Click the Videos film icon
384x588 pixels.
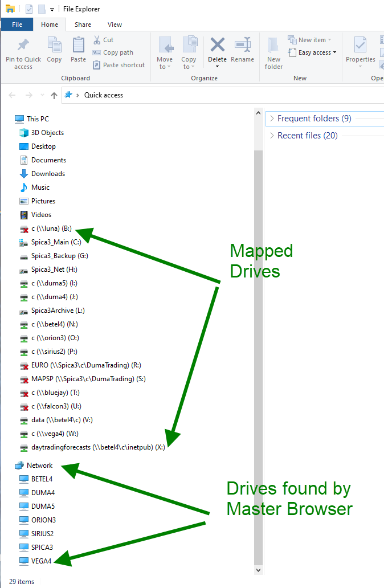[x=24, y=215]
